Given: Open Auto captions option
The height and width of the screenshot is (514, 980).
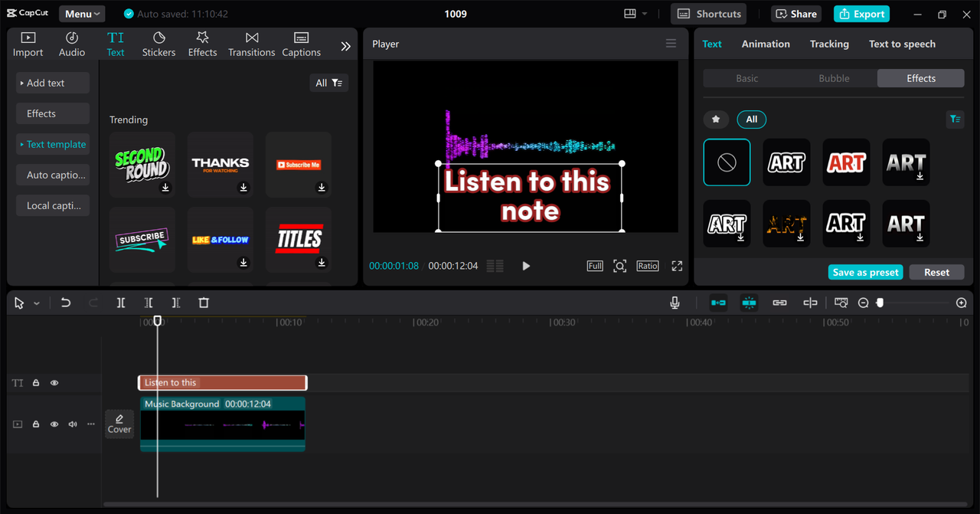Looking at the screenshot, I should click(x=53, y=175).
